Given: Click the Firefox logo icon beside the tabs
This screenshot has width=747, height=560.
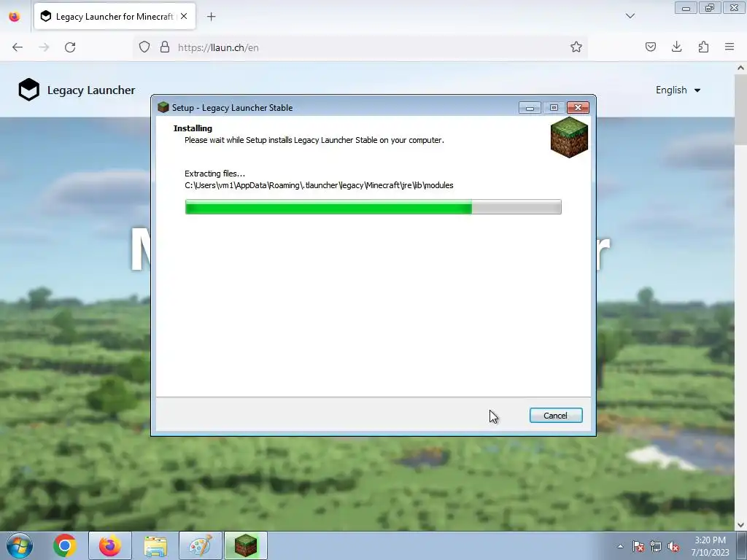Looking at the screenshot, I should [15, 17].
